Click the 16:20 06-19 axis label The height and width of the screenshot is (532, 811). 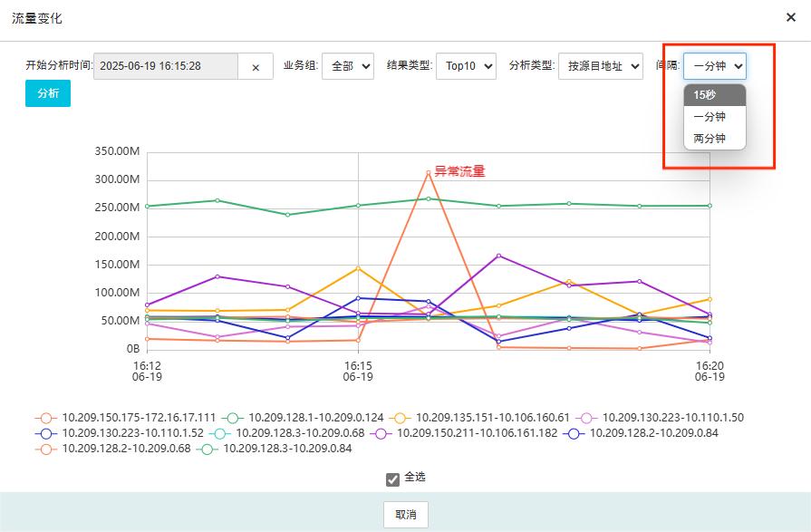(x=710, y=372)
